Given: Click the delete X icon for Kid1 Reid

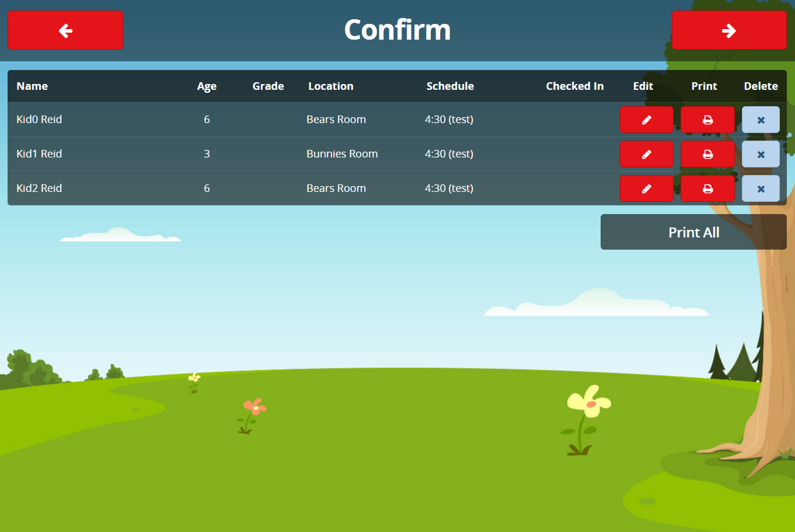Looking at the screenshot, I should pyautogui.click(x=760, y=154).
